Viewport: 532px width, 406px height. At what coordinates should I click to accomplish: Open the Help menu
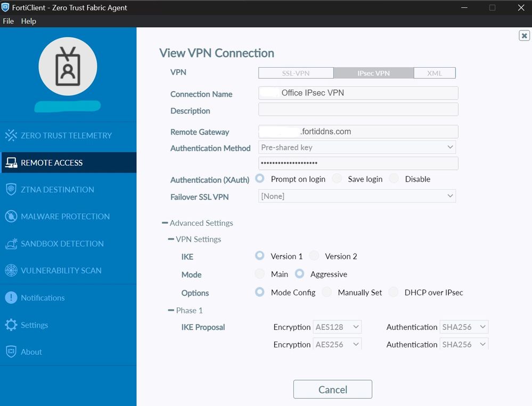coord(29,21)
